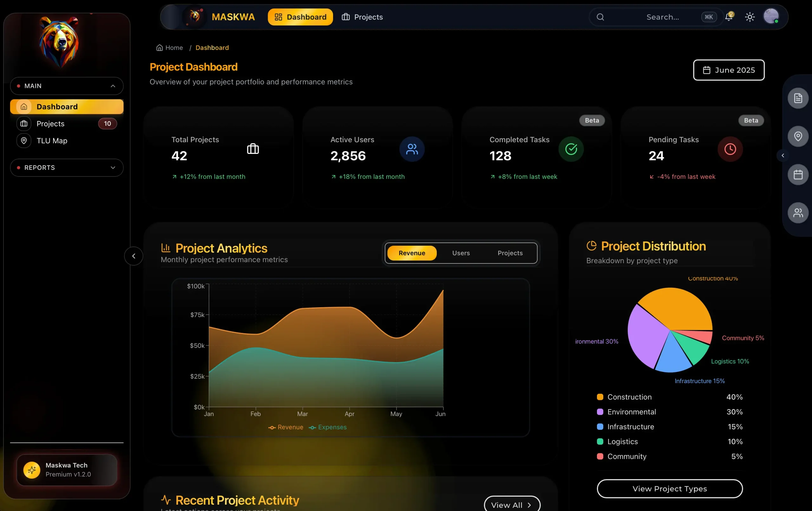Expand the REPORTS sidebar section

point(67,167)
